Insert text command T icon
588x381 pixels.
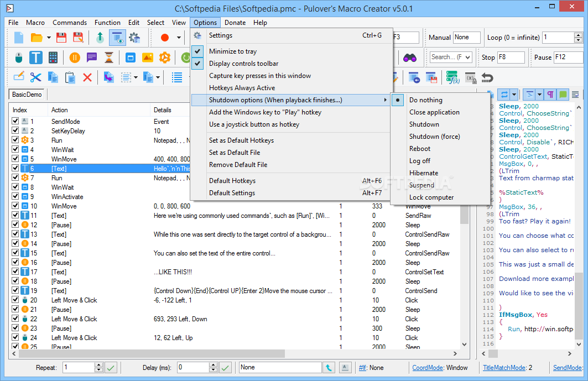[35, 58]
